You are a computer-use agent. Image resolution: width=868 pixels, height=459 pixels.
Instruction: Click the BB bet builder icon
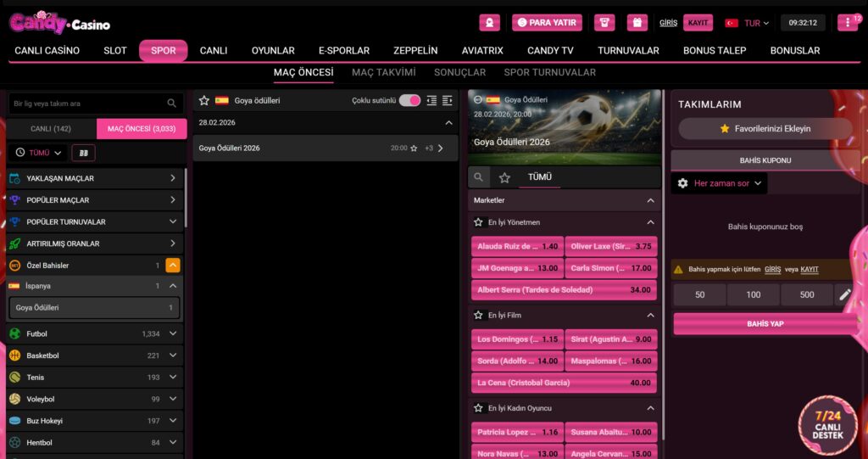pos(84,153)
